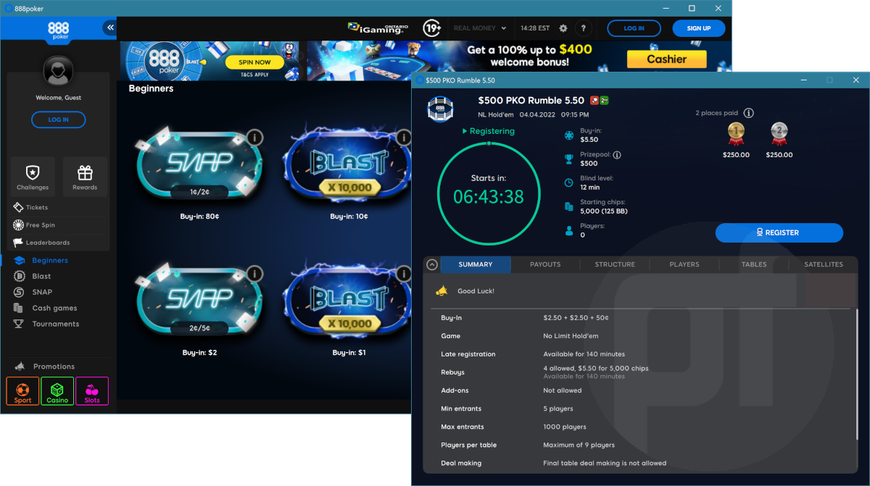Image resolution: width=870 pixels, height=486 pixels.
Task: Click the second place silver medal
Action: tap(779, 134)
